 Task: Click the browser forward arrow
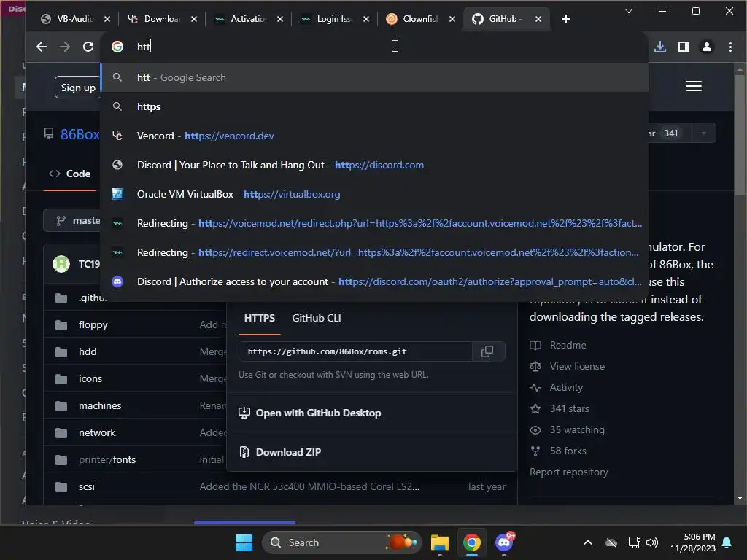tap(64, 47)
